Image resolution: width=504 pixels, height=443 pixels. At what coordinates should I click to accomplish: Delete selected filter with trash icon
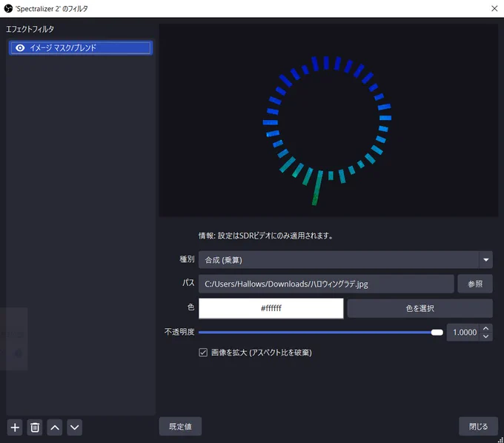(35, 427)
